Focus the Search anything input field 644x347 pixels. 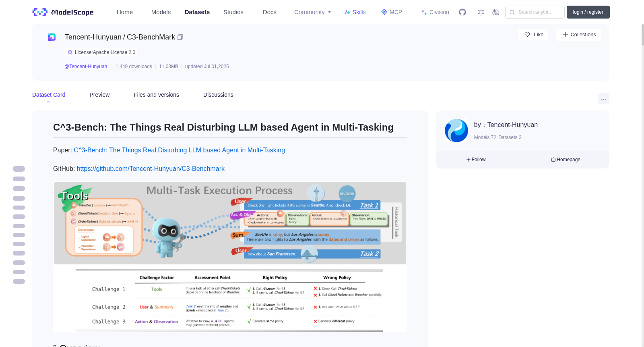pyautogui.click(x=535, y=12)
